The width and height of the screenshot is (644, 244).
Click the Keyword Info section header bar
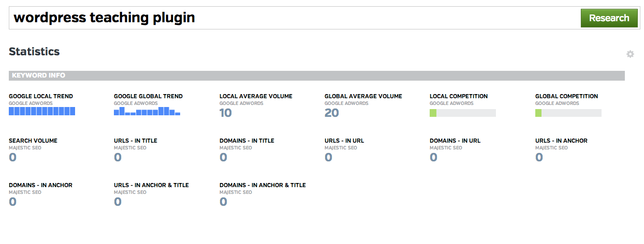pos(316,75)
